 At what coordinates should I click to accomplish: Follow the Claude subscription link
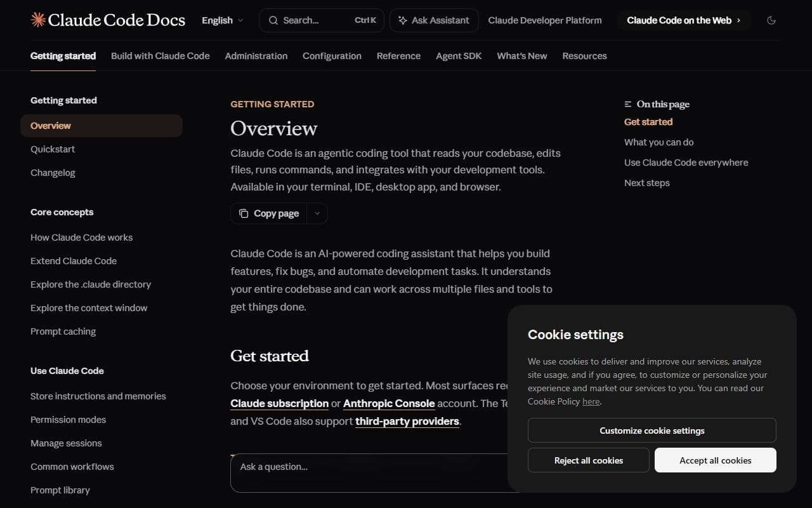pyautogui.click(x=279, y=403)
